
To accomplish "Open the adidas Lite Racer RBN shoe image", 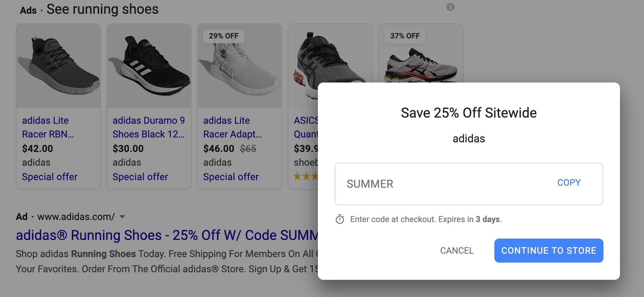I will point(58,66).
